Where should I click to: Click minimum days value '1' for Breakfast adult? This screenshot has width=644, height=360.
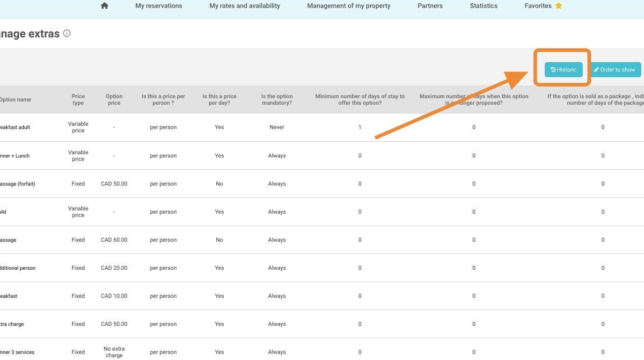pyautogui.click(x=360, y=127)
